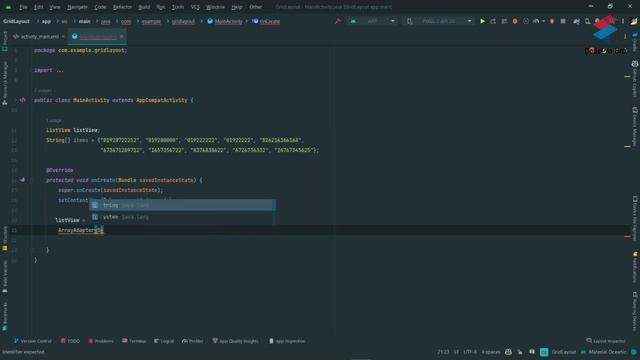Click the Apply Code Changes icon
The image size is (640, 360).
[x=504, y=21]
